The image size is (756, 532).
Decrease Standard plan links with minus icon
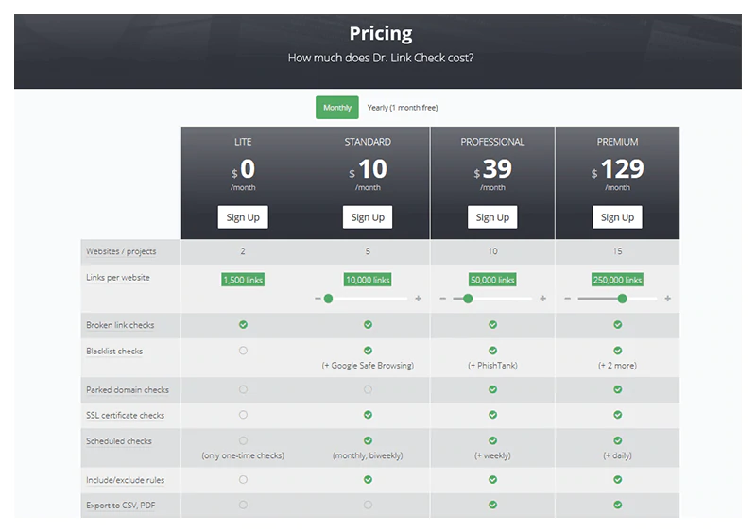[318, 299]
